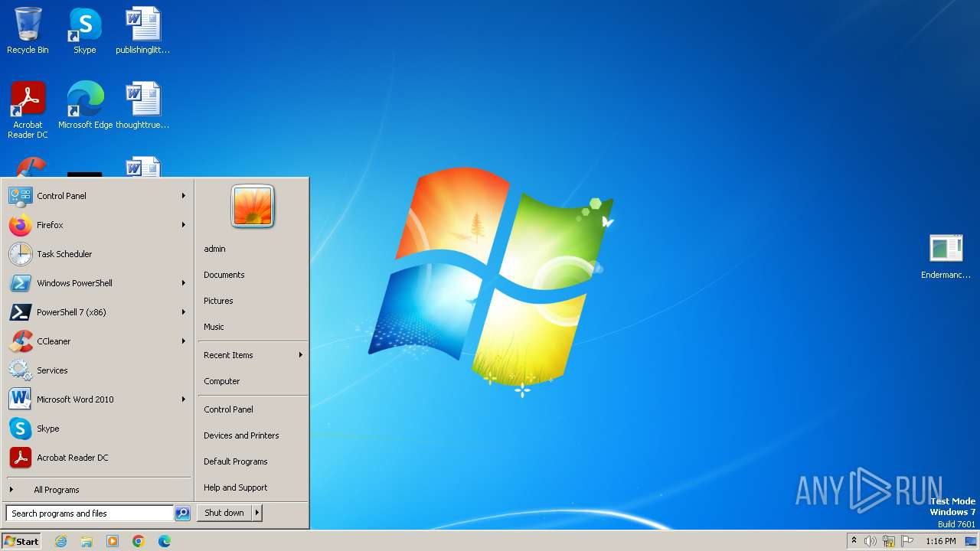Expand Firefox jump list arrow

pyautogui.click(x=184, y=225)
